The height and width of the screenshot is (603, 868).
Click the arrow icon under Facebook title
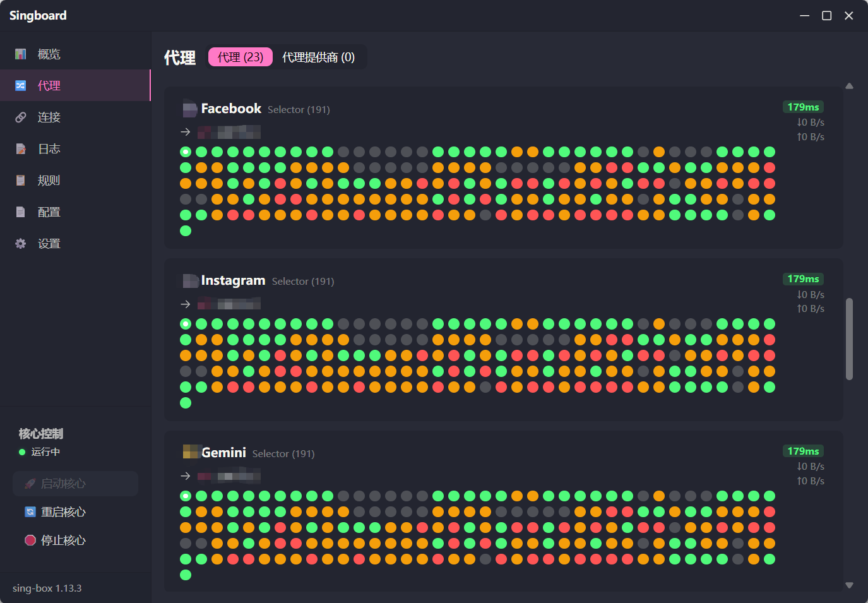[186, 132]
